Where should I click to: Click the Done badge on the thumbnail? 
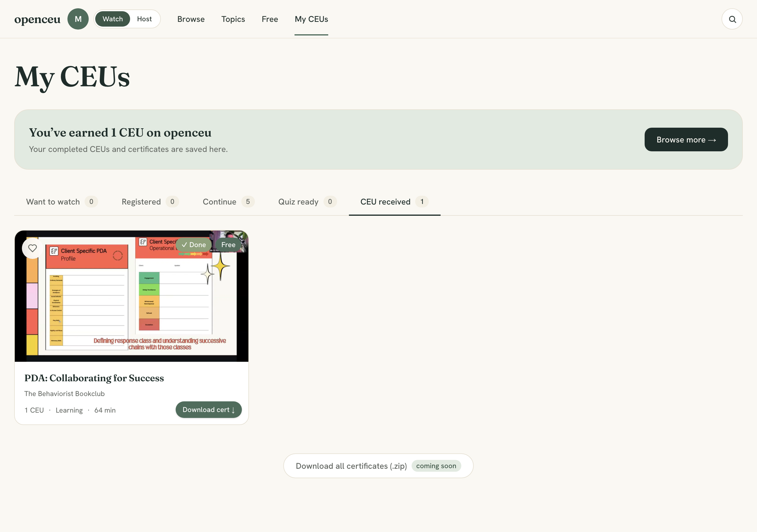(x=194, y=245)
